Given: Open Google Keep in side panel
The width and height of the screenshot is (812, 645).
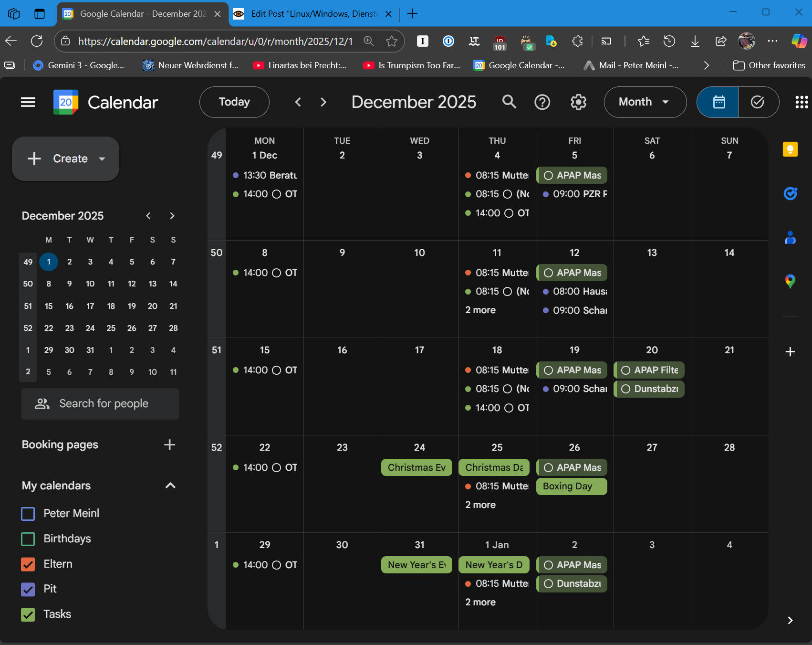Looking at the screenshot, I should point(790,149).
